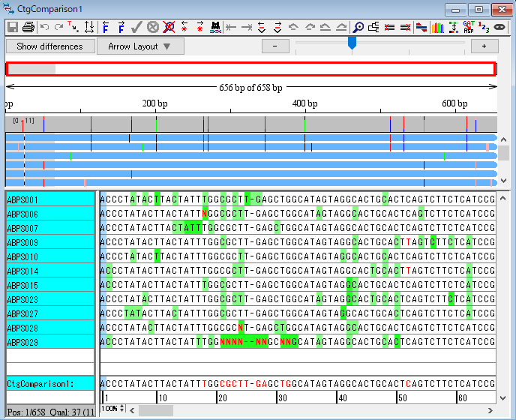Click the tree diagram icon
Screen dimensions: 516x420
[x=373, y=27]
